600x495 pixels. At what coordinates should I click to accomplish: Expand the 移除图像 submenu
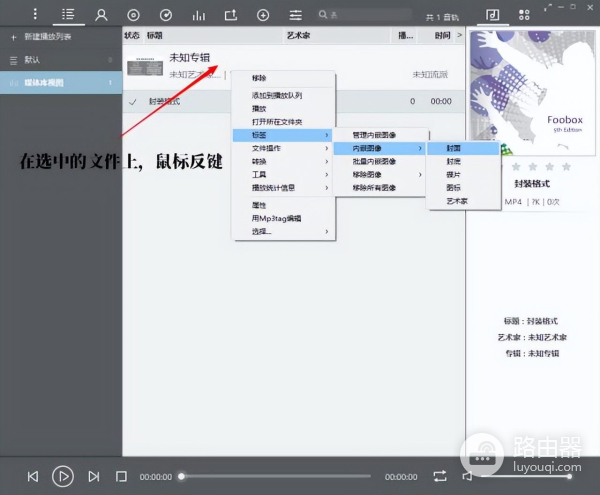click(x=379, y=174)
